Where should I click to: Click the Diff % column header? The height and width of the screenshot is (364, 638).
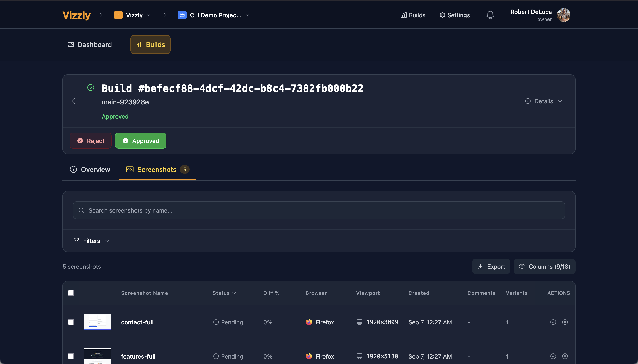[x=271, y=293]
